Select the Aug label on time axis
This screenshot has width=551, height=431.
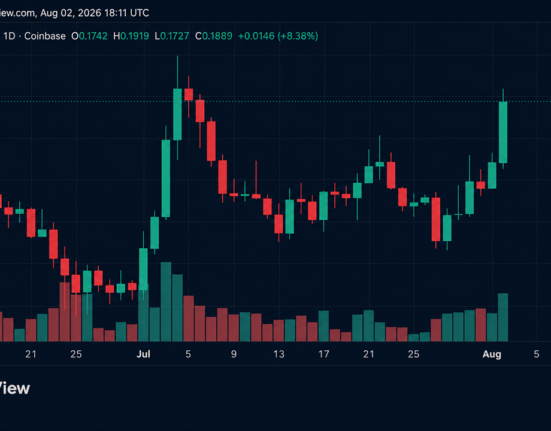point(492,354)
